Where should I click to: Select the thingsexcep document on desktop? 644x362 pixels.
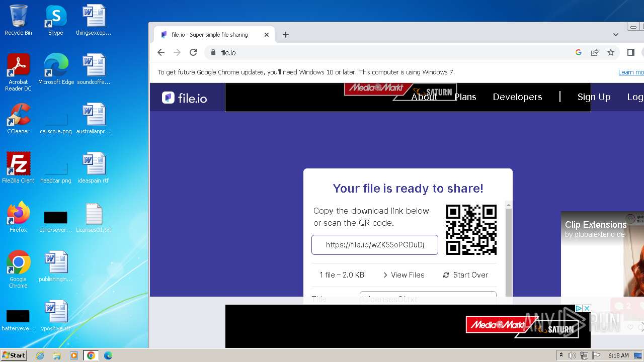point(94,20)
